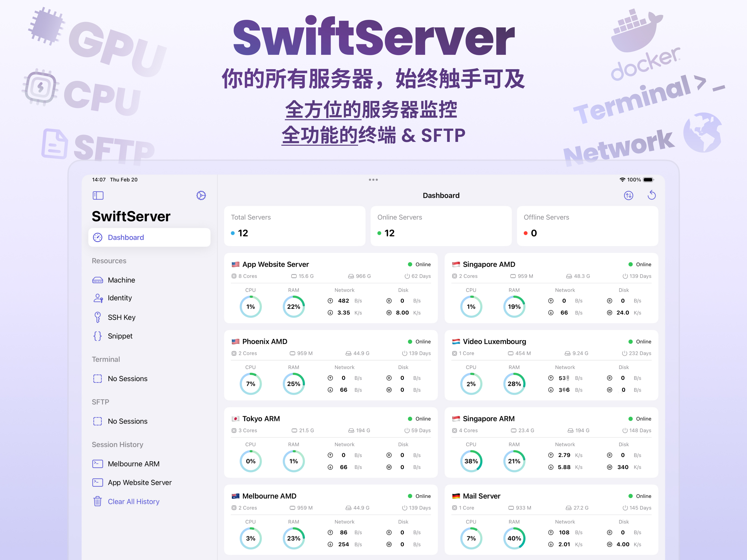Reopen the App Website Server session history entry
The image size is (747, 560).
point(140,482)
